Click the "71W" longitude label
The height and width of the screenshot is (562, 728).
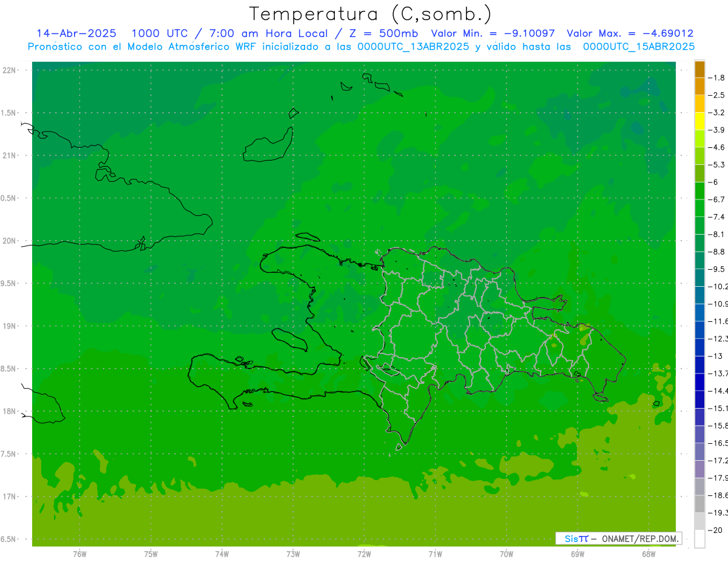point(435,554)
